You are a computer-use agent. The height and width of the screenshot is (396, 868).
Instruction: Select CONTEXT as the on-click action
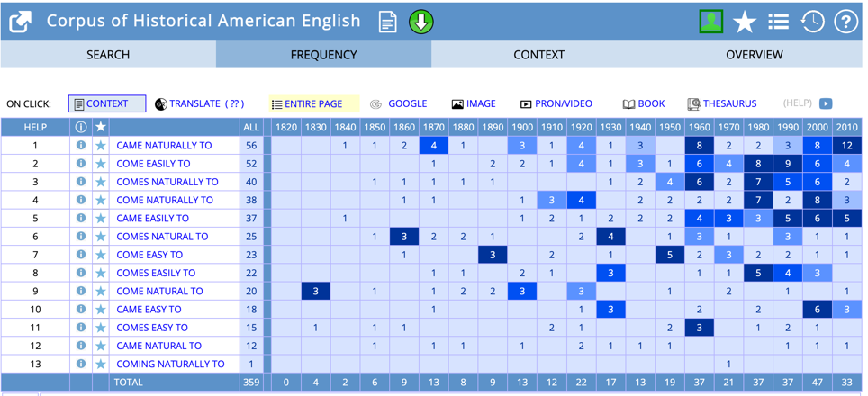click(107, 103)
